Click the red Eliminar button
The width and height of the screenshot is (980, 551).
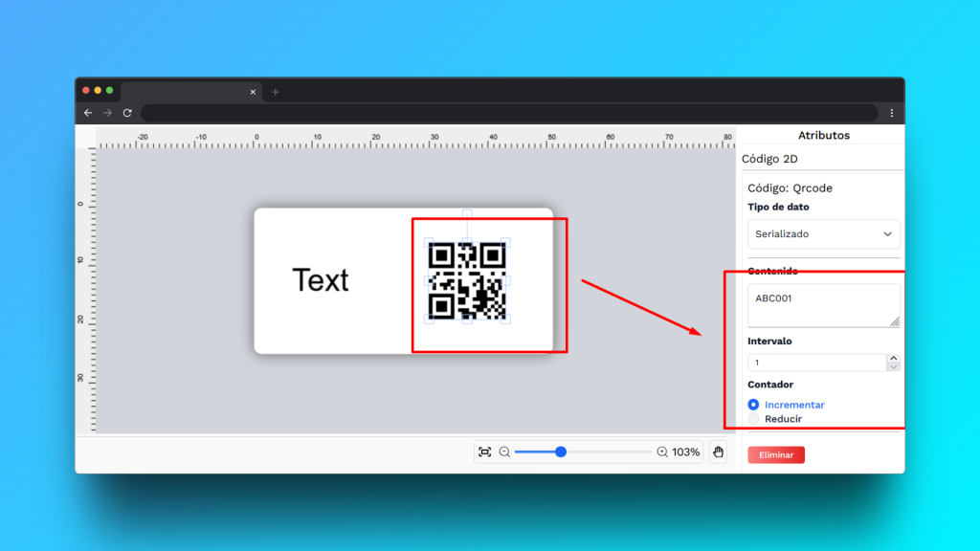point(776,454)
